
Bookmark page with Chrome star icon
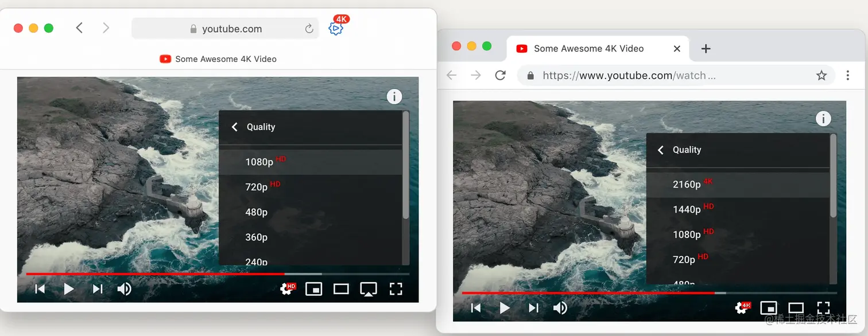821,75
